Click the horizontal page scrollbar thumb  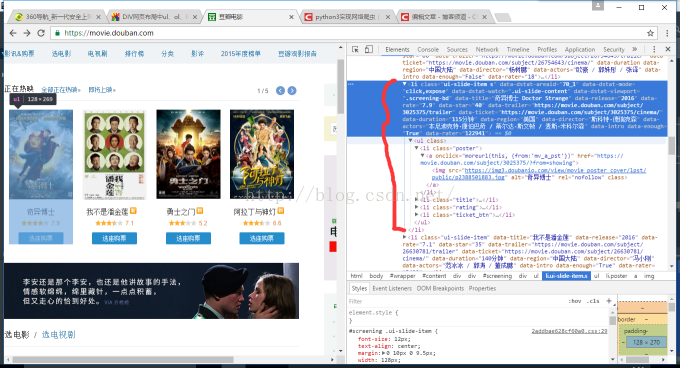[x=123, y=360]
